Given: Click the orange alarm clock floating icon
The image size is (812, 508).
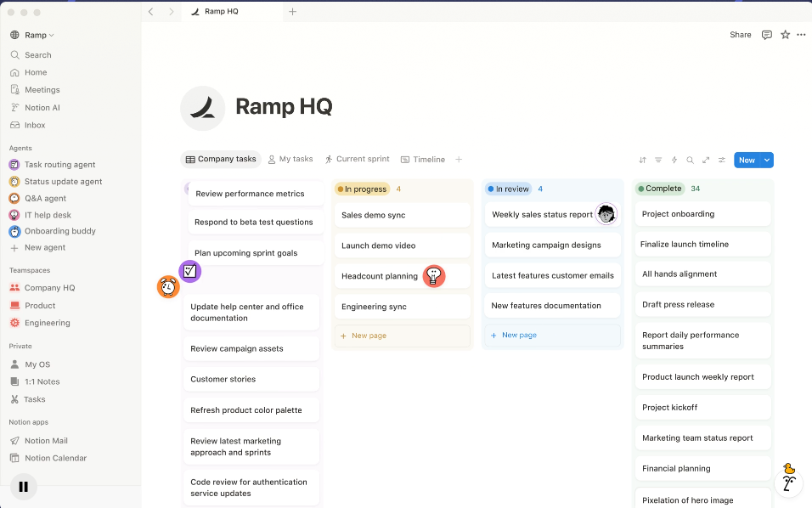Looking at the screenshot, I should (168, 286).
